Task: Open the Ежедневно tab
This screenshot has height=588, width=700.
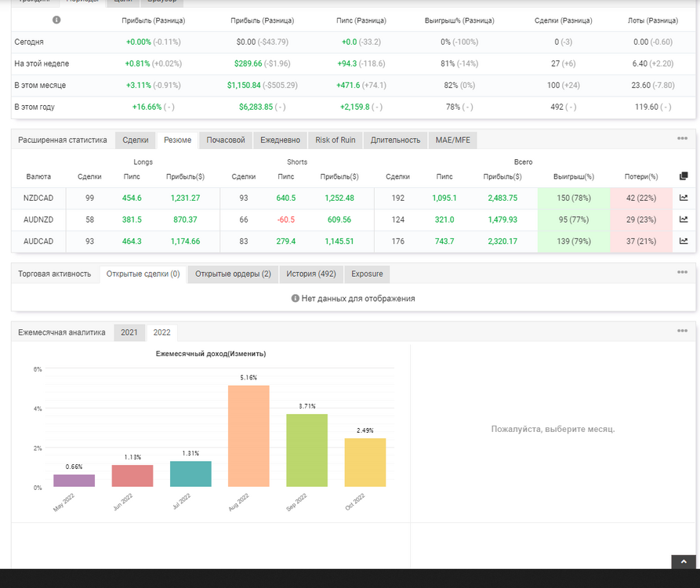Action: 280,140
